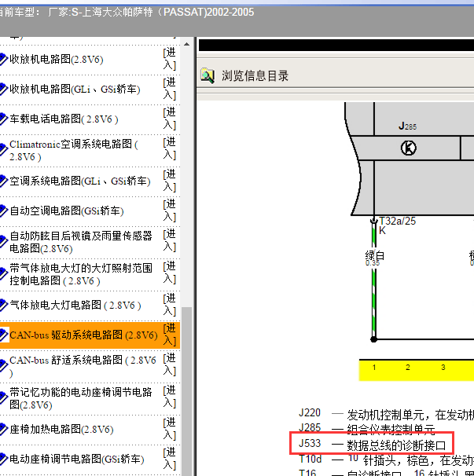Click the icon beside 收放机电路图(GLi、GSi轿车)
474x476 pixels.
click(x=4, y=89)
